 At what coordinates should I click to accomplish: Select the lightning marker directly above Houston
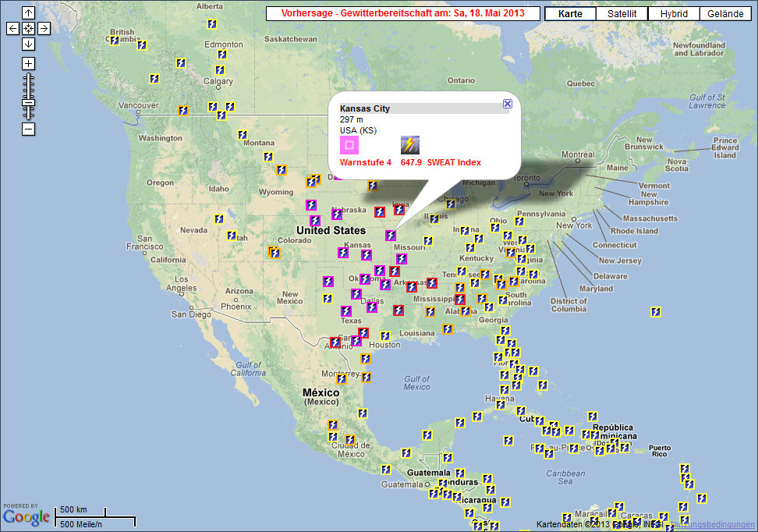click(x=385, y=336)
